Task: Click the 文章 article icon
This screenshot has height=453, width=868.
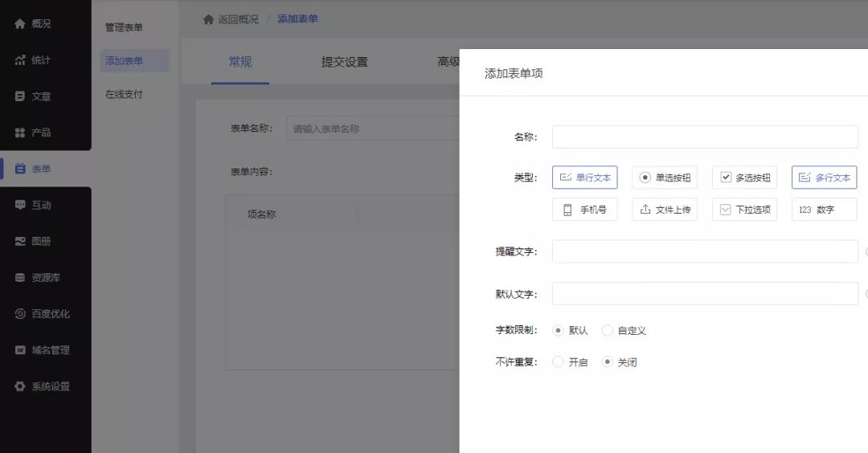Action: (x=20, y=96)
